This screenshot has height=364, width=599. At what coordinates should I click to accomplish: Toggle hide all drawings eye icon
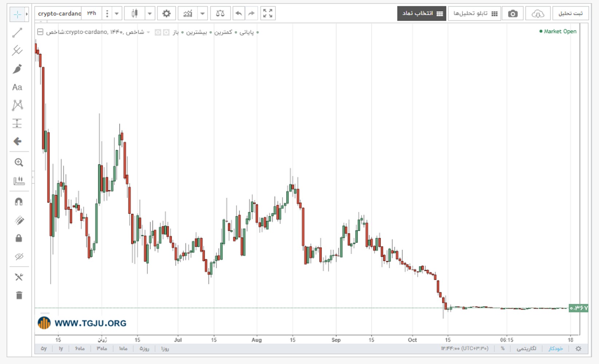point(19,257)
